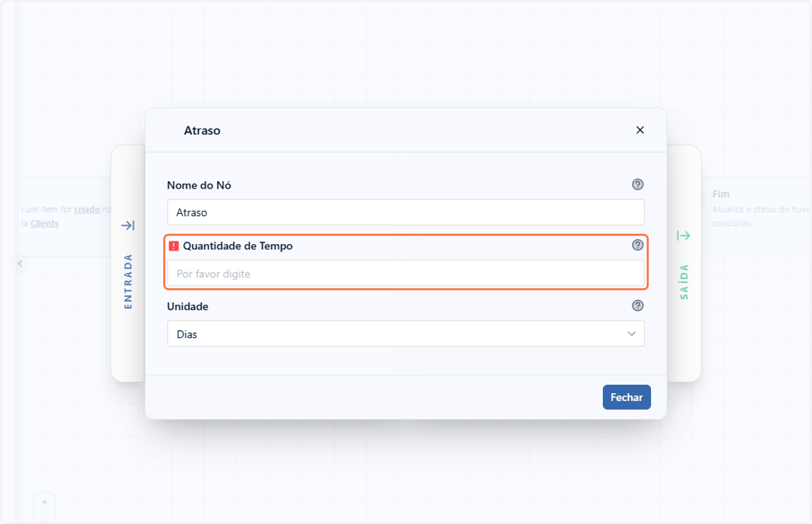Viewport: 812px width, 524px height.
Task: Open help for Quantidade de Tempo
Action: [x=637, y=245]
